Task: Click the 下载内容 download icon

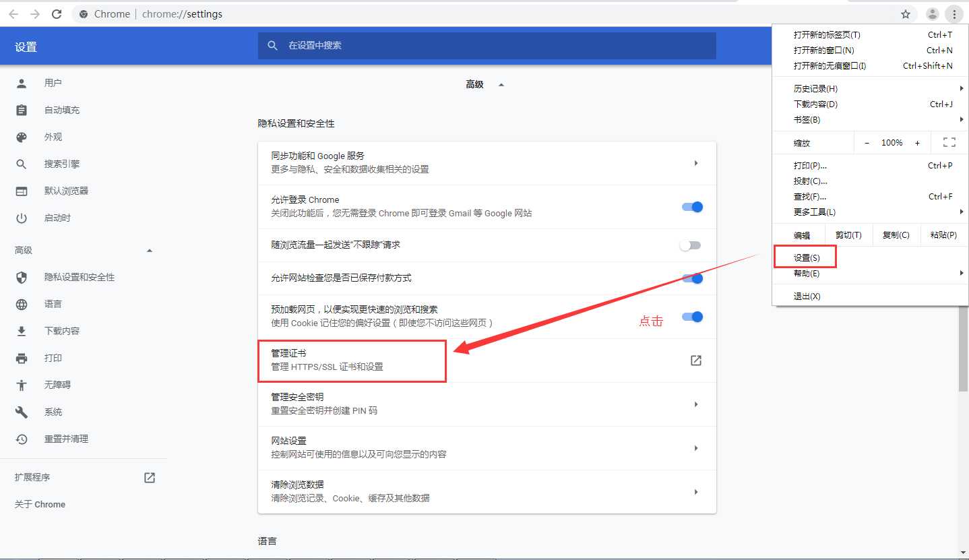Action: tap(22, 331)
